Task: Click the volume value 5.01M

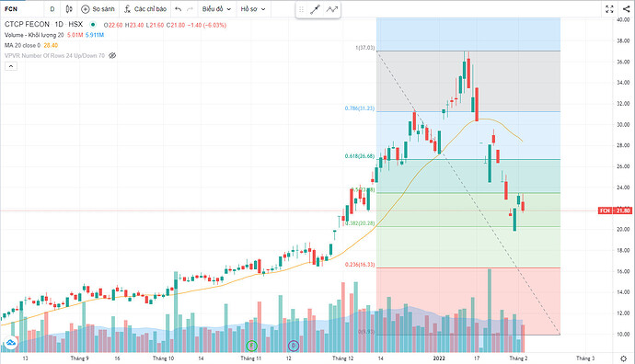Action: 75,35
